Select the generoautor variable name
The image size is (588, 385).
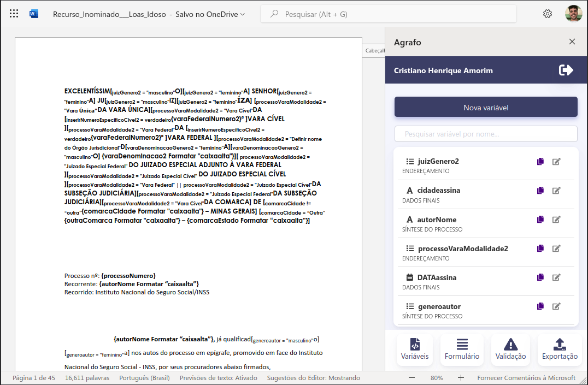coord(439,306)
